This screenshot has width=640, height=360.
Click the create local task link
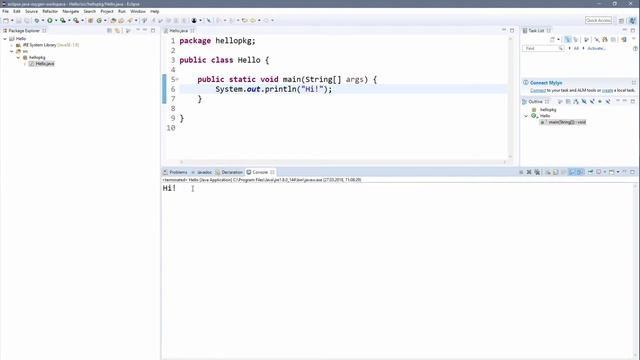click(607, 90)
